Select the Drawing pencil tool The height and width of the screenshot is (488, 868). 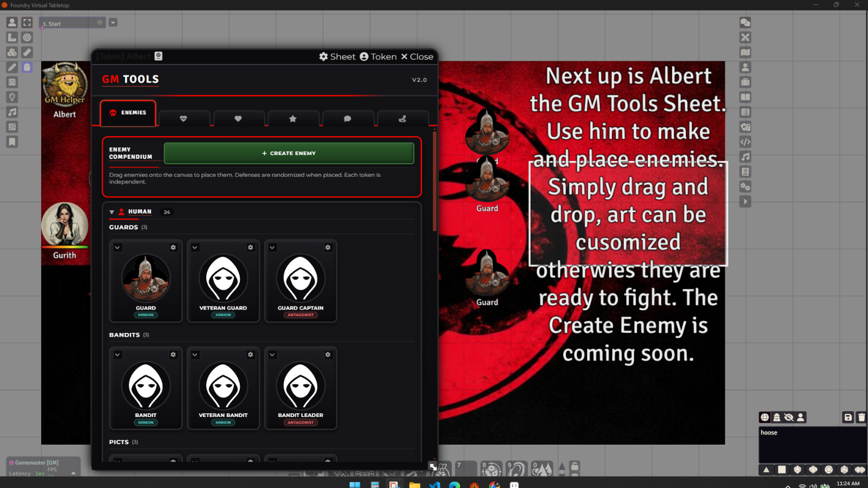12,67
